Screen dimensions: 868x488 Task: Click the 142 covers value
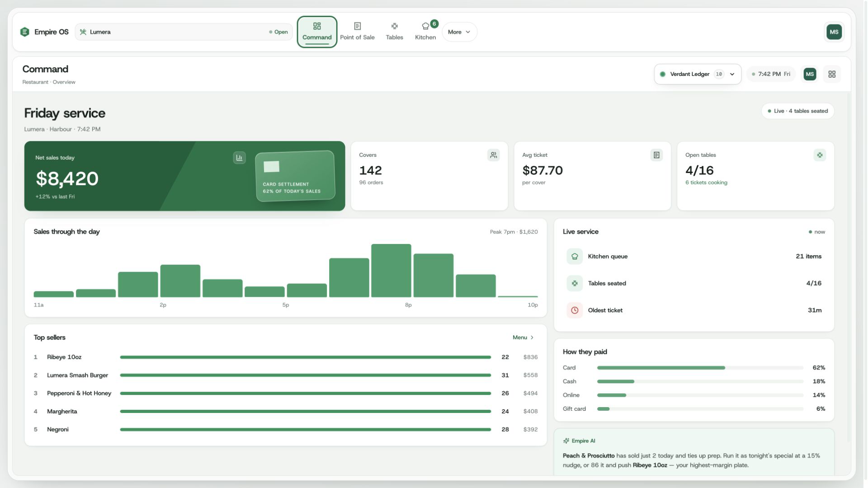coord(370,170)
